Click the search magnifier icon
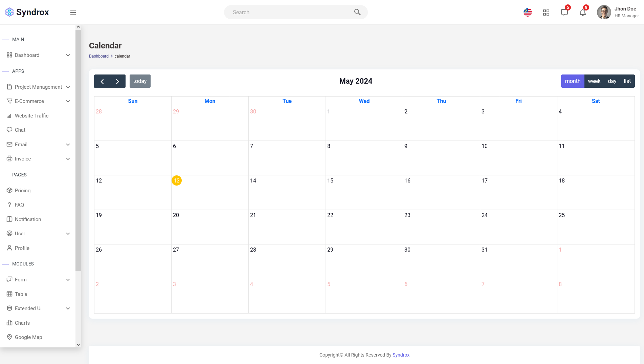 (357, 12)
